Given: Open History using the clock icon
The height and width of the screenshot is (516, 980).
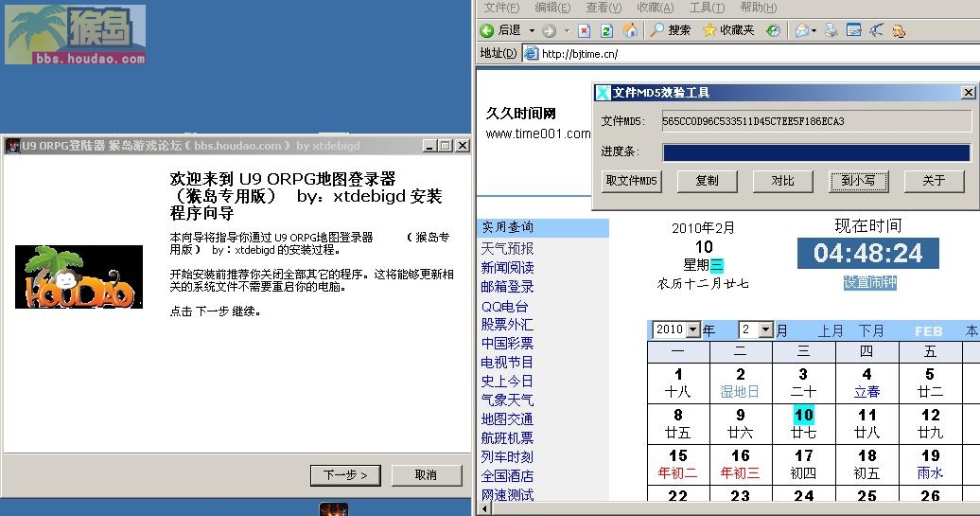Looking at the screenshot, I should [773, 30].
